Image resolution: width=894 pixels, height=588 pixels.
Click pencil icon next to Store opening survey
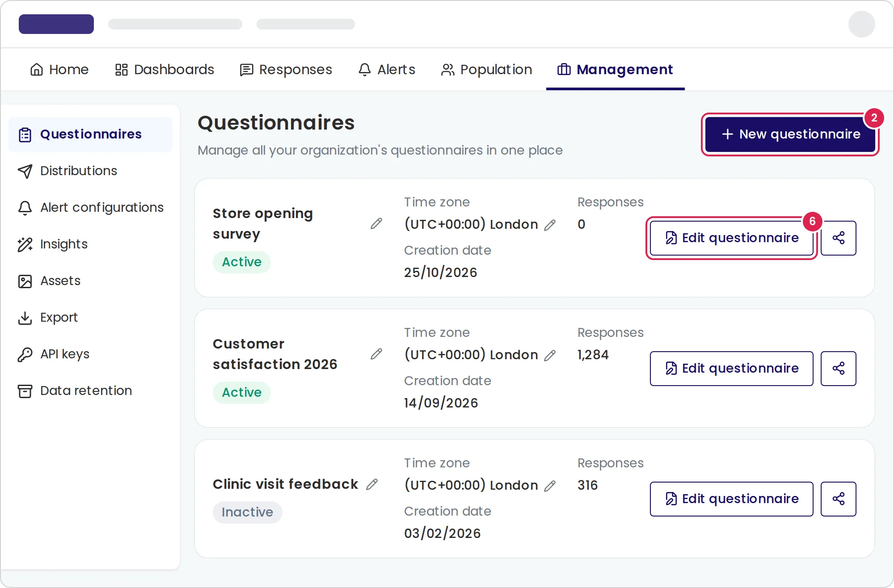point(376,223)
